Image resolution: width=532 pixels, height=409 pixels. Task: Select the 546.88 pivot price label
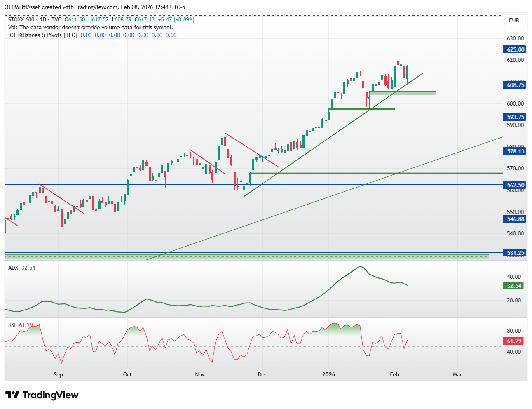515,219
